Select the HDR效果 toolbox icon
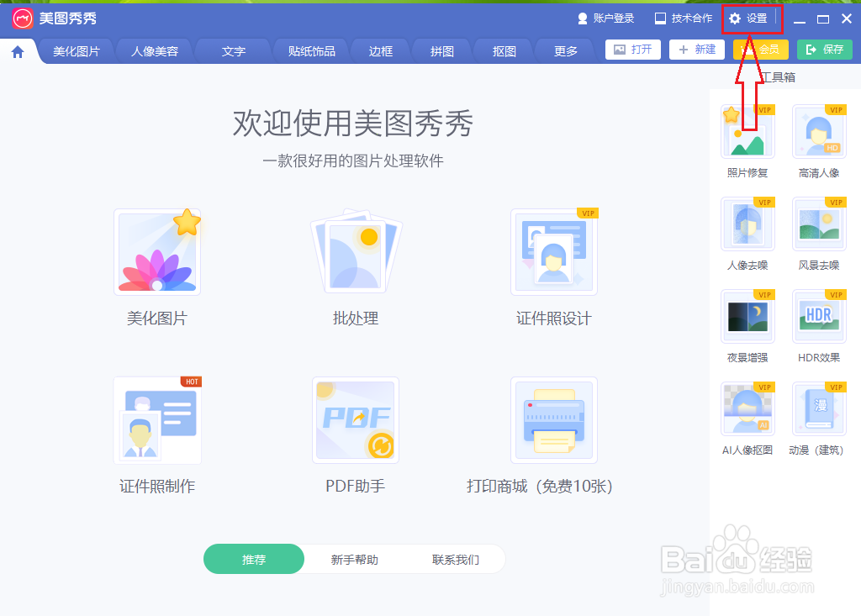Screen dimensions: 861x616 tap(819, 316)
